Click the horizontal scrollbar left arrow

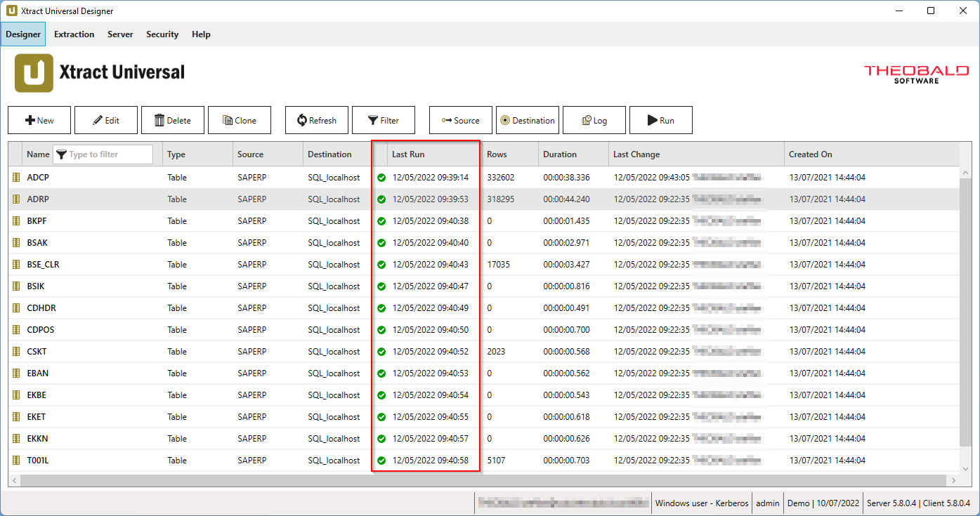pos(14,481)
